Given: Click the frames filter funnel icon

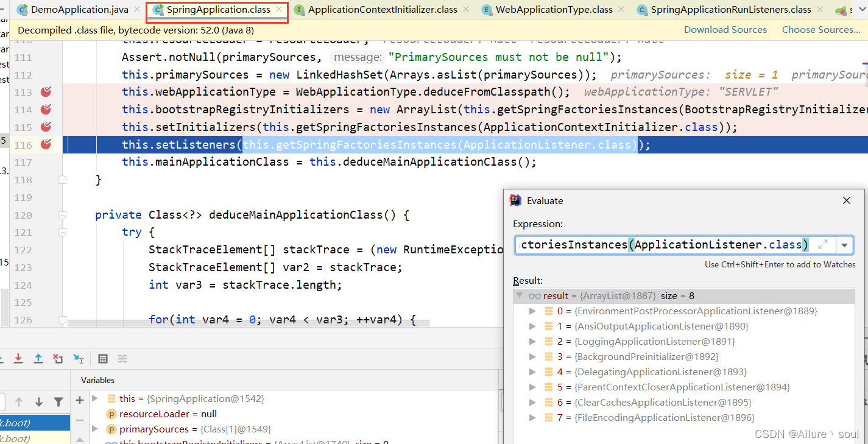Looking at the screenshot, I should [58, 401].
